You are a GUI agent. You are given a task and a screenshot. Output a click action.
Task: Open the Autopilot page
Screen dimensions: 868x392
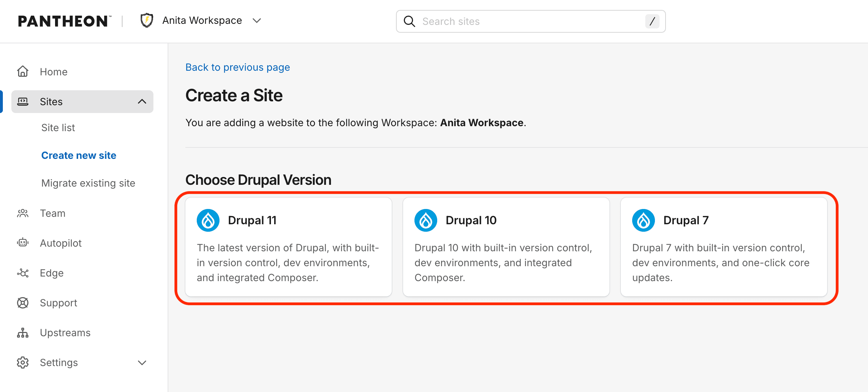pyautogui.click(x=61, y=243)
